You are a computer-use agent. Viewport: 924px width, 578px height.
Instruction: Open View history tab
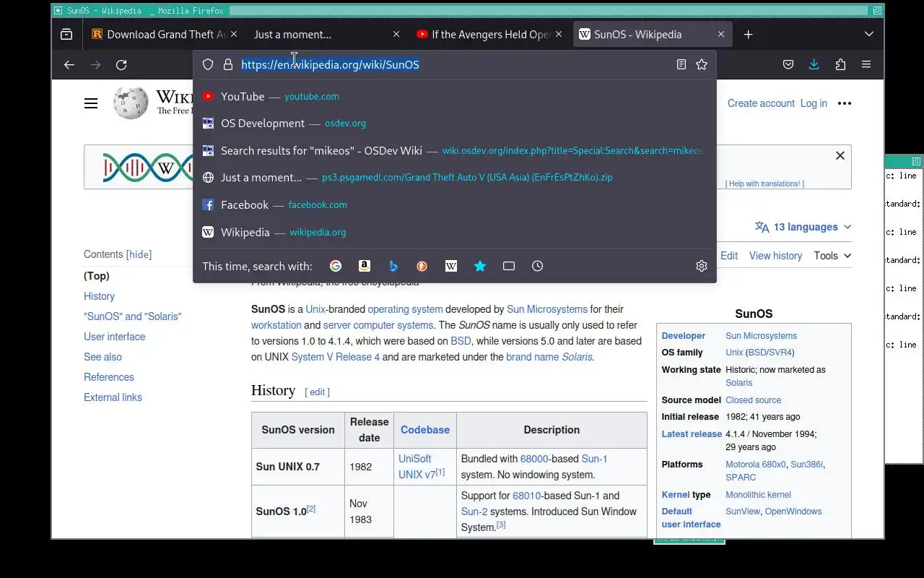tap(775, 256)
